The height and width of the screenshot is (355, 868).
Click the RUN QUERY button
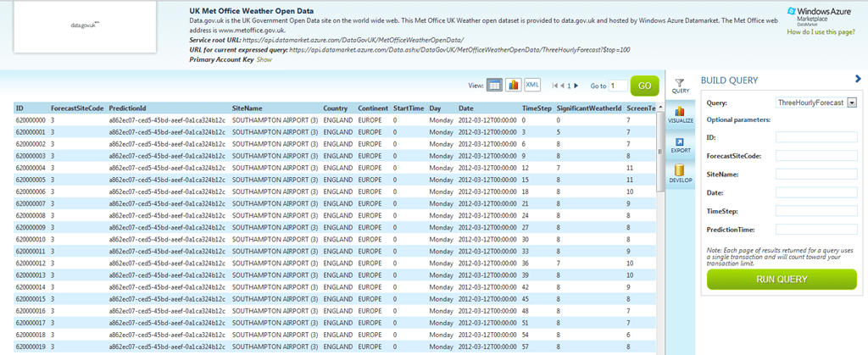[x=782, y=280]
